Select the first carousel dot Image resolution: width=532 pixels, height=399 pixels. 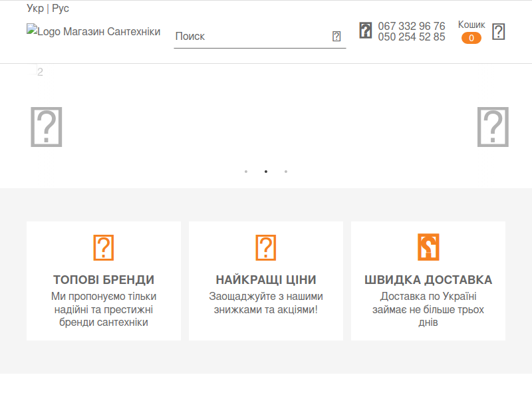click(246, 172)
